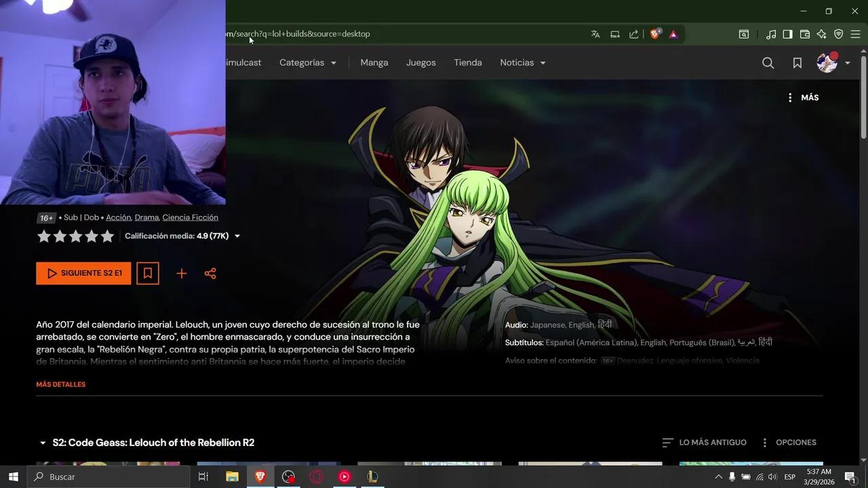Screen dimensions: 868x488
Task: Open Opera browser from the taskbar
Action: [317, 476]
